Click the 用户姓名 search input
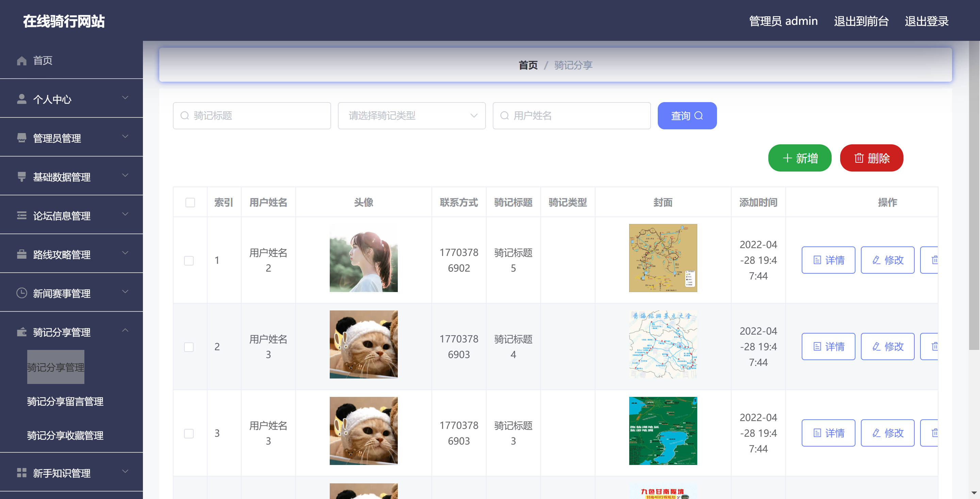980x499 pixels. (x=571, y=116)
